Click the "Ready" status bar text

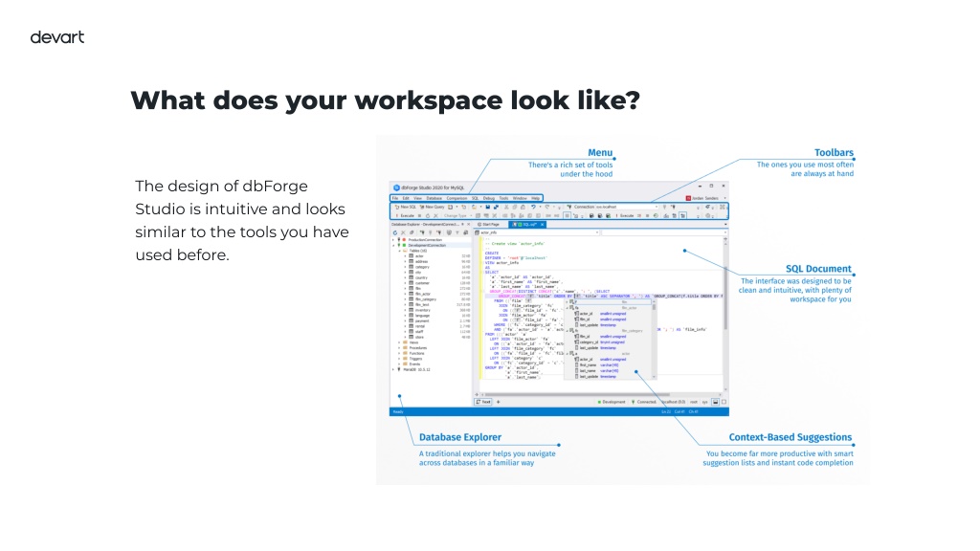398,412
